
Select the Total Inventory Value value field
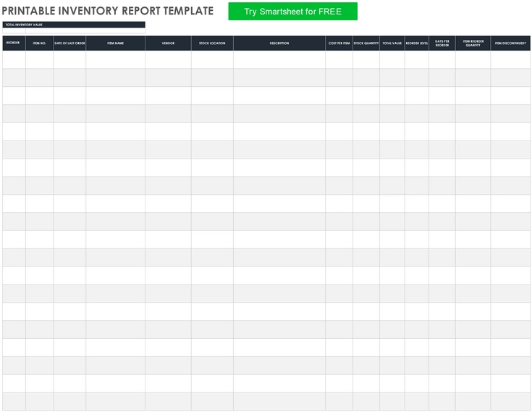pos(74,30)
